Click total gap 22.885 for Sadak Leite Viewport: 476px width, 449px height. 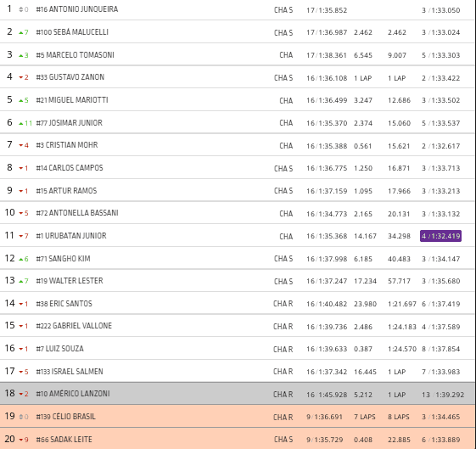pyautogui.click(x=399, y=440)
